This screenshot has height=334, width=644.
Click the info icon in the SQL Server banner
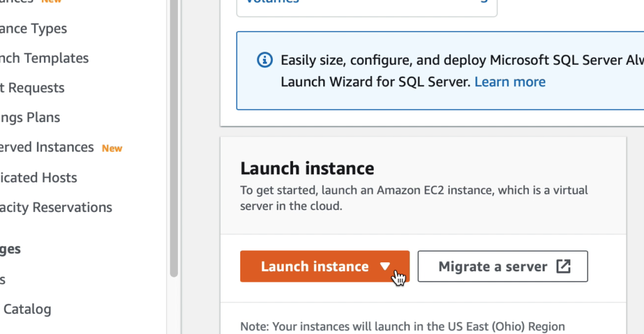click(x=265, y=60)
